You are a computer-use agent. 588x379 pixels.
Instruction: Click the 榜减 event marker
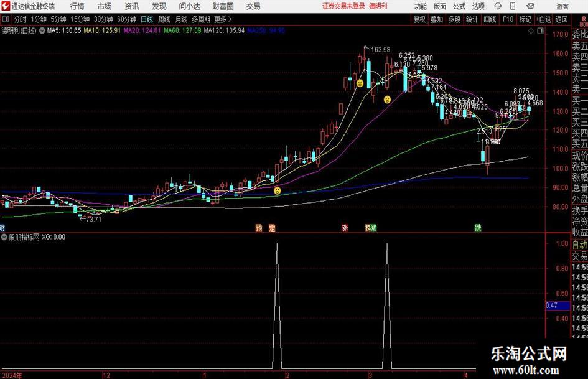[370, 227]
